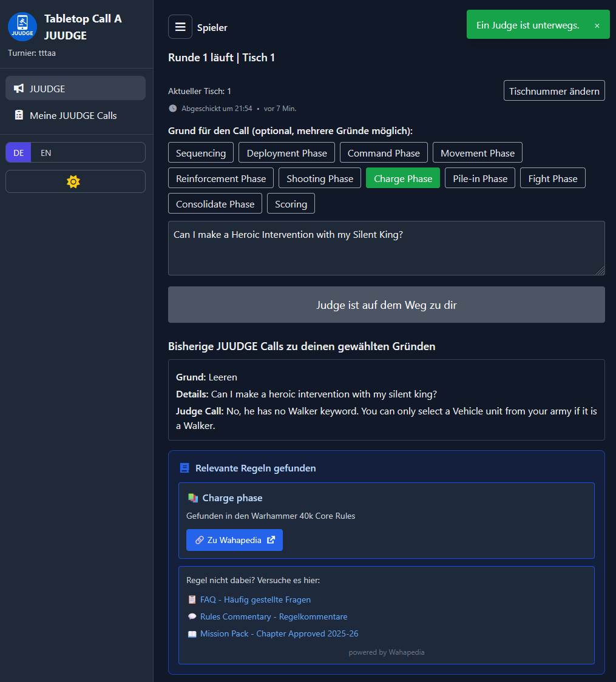
Task: Open Rules Commentary - Regelkommentare link
Action: tap(273, 616)
